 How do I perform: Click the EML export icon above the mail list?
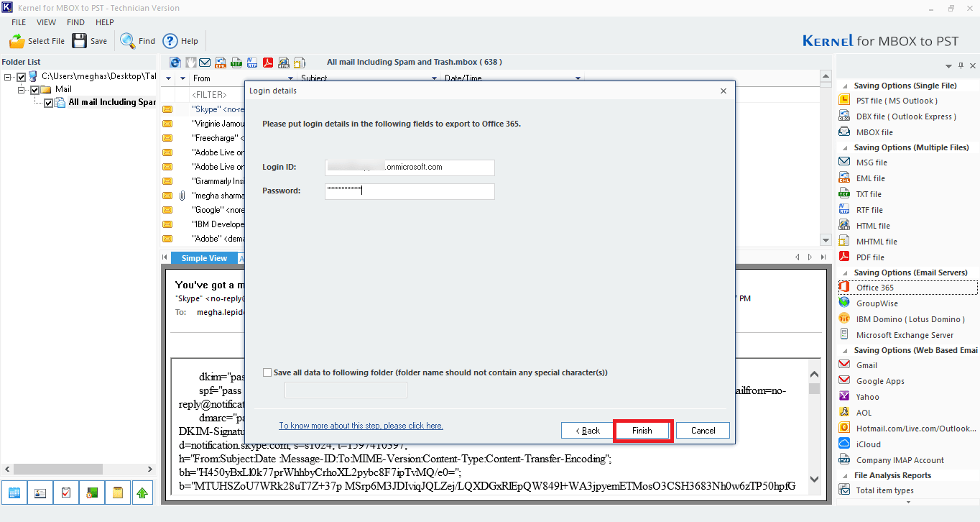click(221, 63)
